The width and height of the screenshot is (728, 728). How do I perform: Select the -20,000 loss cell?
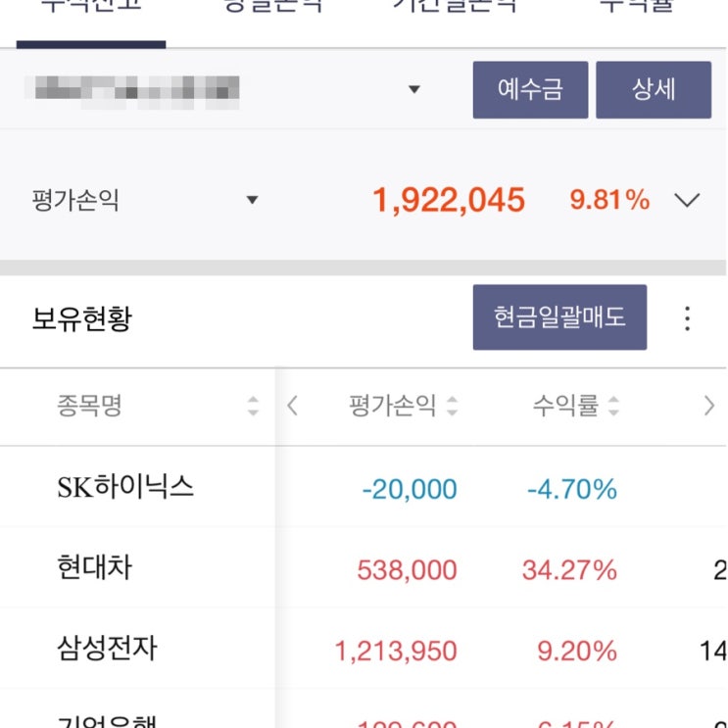point(410,489)
